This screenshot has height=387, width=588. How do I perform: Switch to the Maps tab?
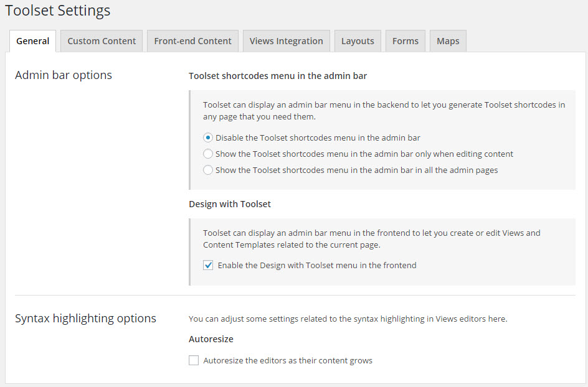448,41
